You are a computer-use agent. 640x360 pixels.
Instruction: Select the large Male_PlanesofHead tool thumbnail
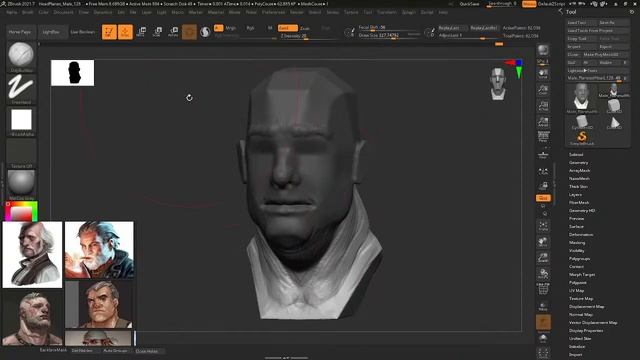click(582, 98)
